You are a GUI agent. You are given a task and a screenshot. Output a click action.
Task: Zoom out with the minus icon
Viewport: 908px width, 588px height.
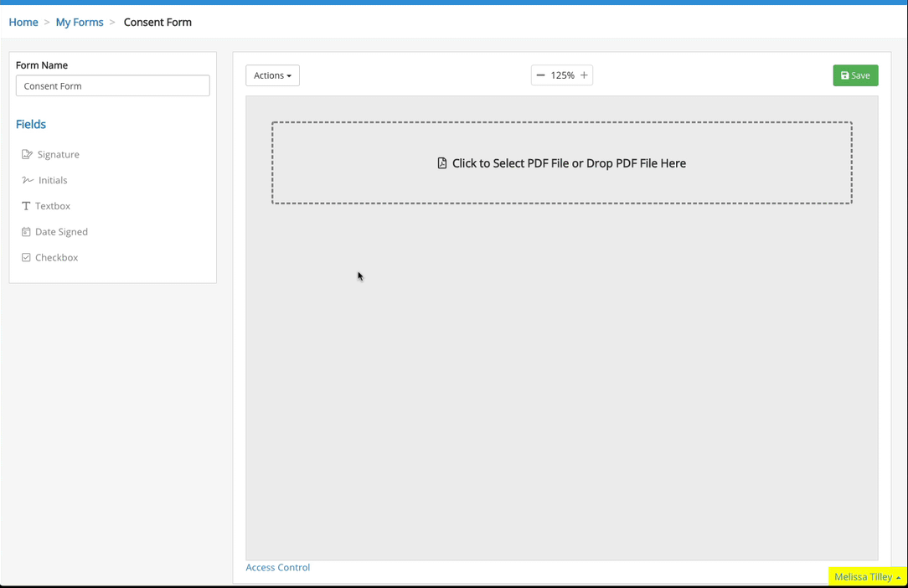tap(540, 75)
